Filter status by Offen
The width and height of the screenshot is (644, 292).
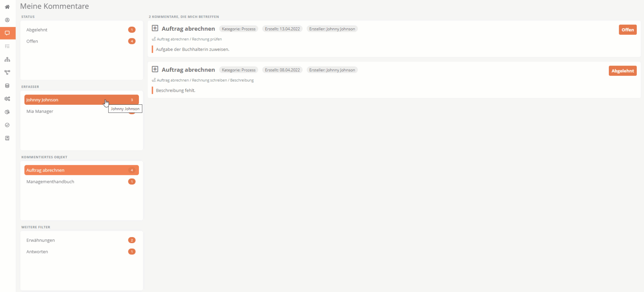(x=82, y=41)
